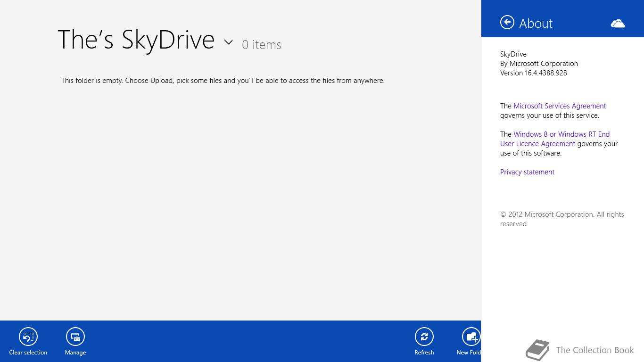The width and height of the screenshot is (644, 362).
Task: Click the "About" pane heading
Action: click(x=536, y=24)
